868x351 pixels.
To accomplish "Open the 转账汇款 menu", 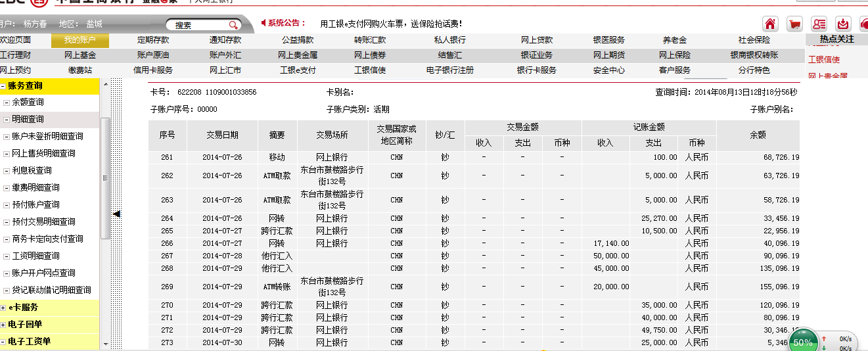I will [x=370, y=40].
